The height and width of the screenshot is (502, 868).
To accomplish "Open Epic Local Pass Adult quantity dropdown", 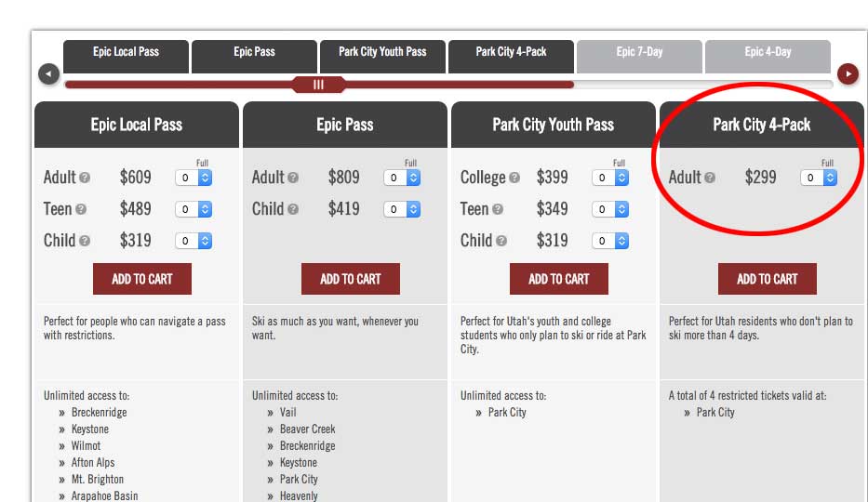I will (x=194, y=178).
